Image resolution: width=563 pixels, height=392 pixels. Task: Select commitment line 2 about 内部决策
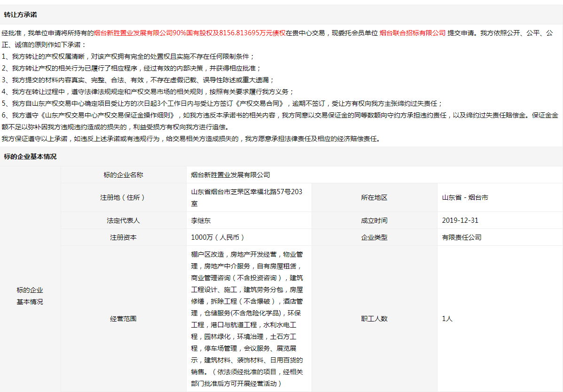(x=132, y=68)
